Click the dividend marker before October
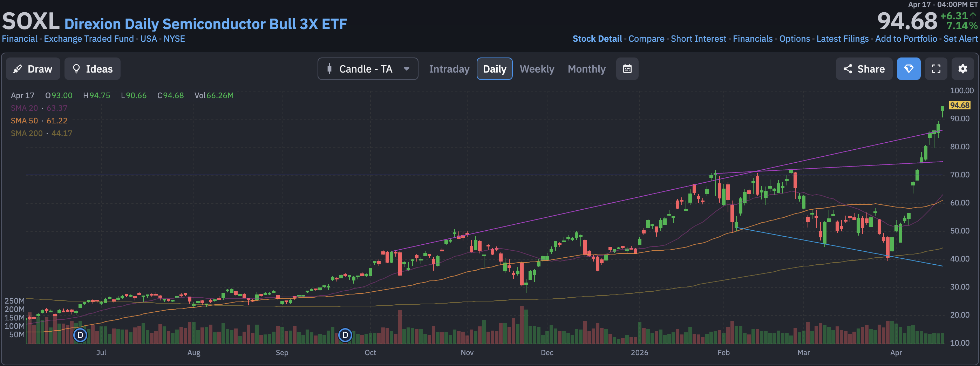Viewport: 980px width, 366px height. coord(345,335)
